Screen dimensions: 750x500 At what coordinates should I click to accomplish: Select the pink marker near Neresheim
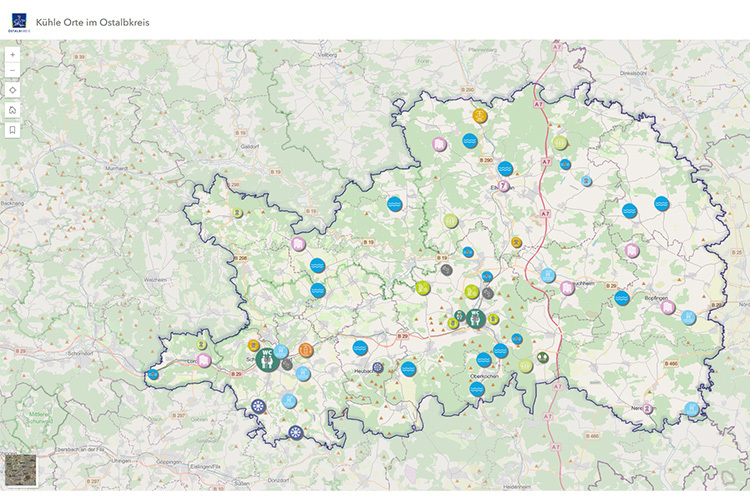coord(648,408)
